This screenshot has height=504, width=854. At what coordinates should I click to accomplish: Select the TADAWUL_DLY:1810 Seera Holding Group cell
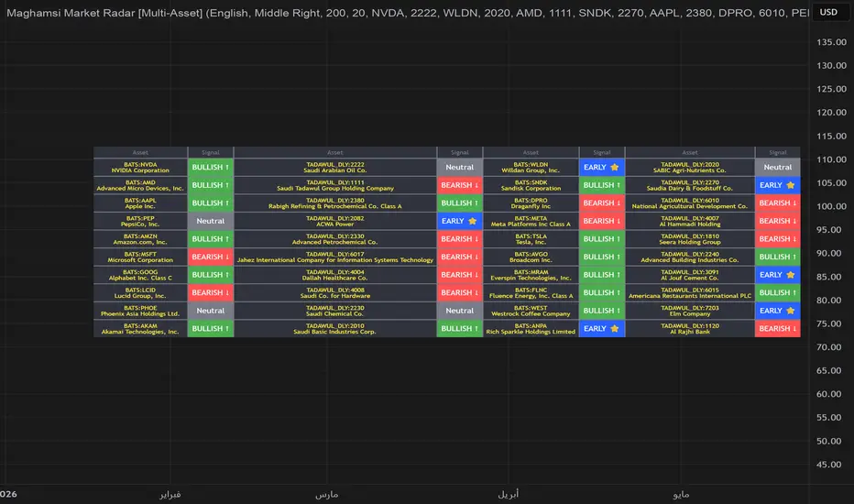(x=690, y=239)
